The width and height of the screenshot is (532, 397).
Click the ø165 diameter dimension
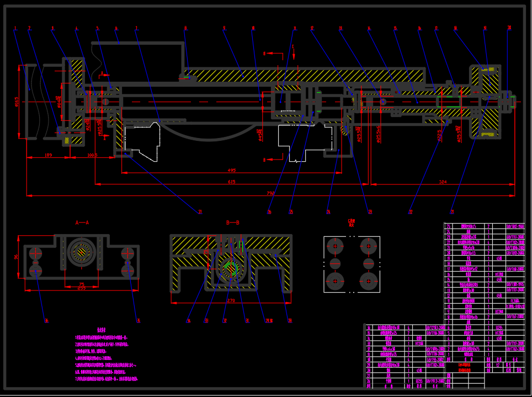(x=17, y=101)
